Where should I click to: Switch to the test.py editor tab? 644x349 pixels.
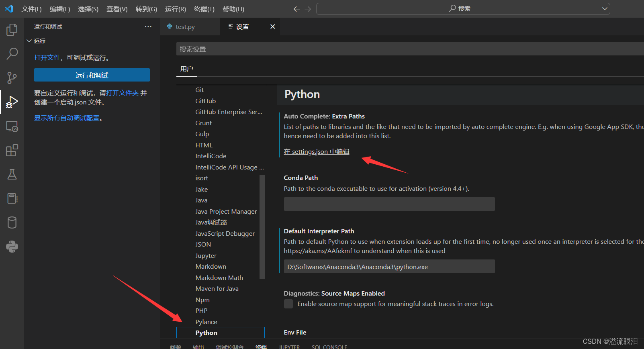coord(190,27)
